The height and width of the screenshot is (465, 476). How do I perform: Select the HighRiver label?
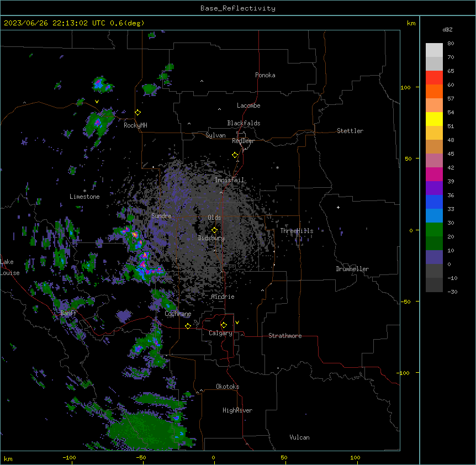[x=237, y=410]
